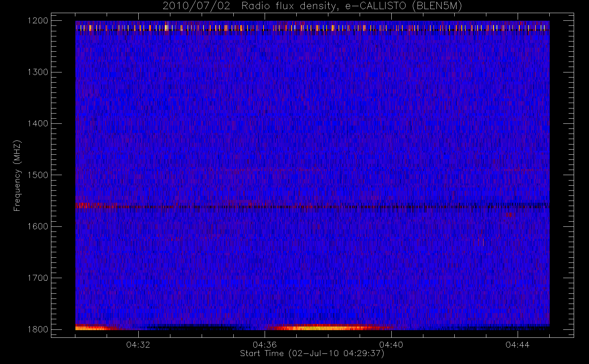Click the 04:40 time tick label
The width and height of the screenshot is (589, 364).
coord(391,345)
